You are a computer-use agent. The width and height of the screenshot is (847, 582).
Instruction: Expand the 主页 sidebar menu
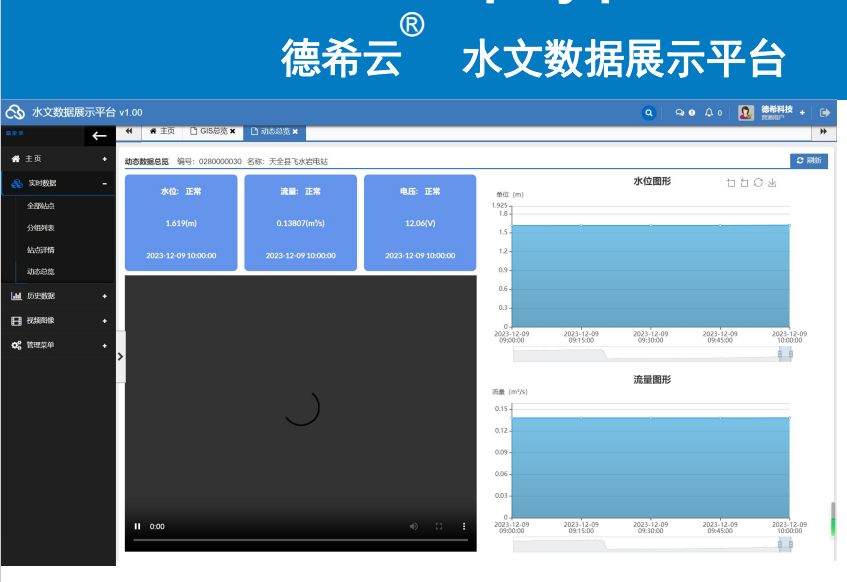point(58,159)
